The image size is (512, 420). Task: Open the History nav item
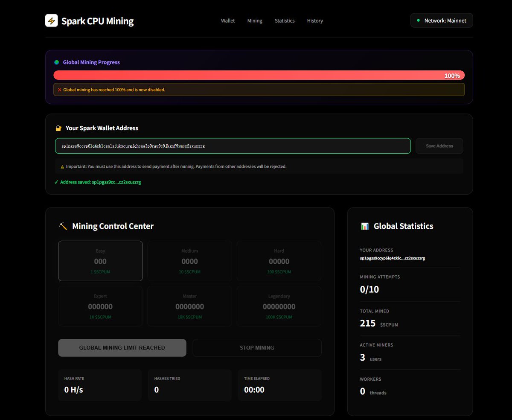pyautogui.click(x=315, y=20)
